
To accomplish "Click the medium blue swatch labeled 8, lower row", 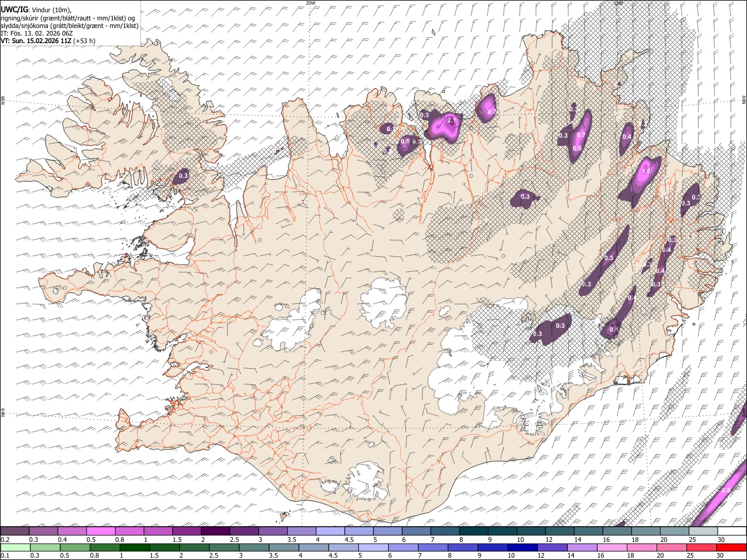I will coord(463,548).
